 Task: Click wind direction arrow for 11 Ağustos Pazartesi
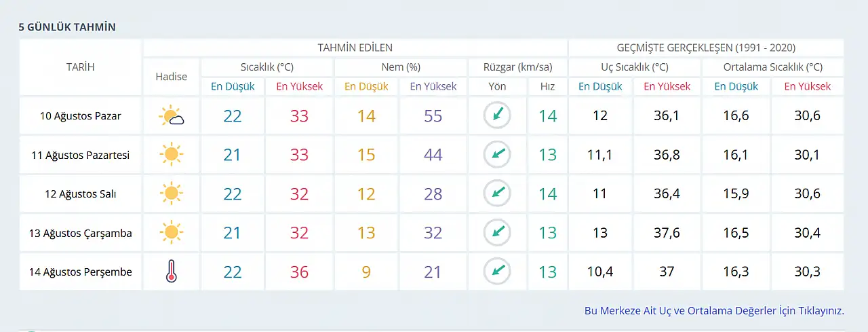497,155
